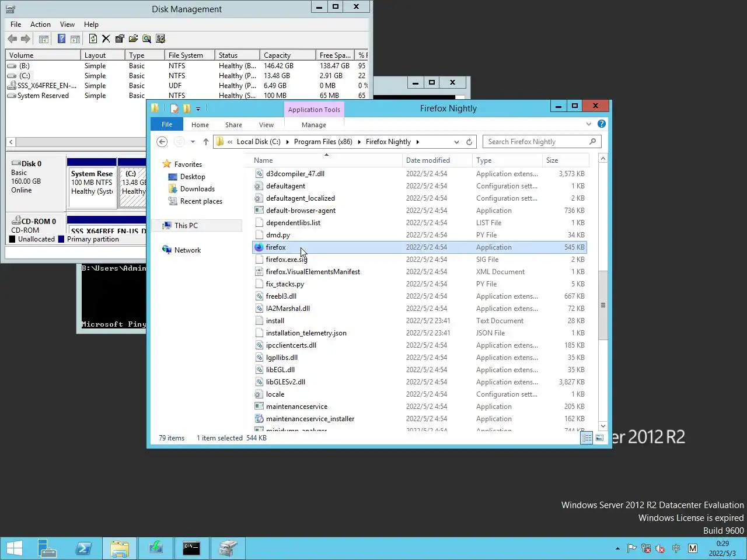Click breadcrumb overflow double chevron
Screen dimensions: 747x560
pyautogui.click(x=230, y=142)
